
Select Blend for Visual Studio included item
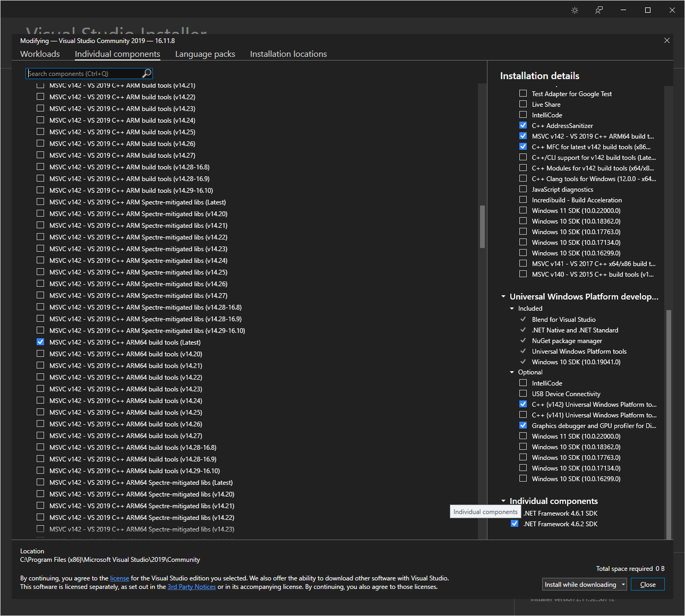click(x=563, y=320)
